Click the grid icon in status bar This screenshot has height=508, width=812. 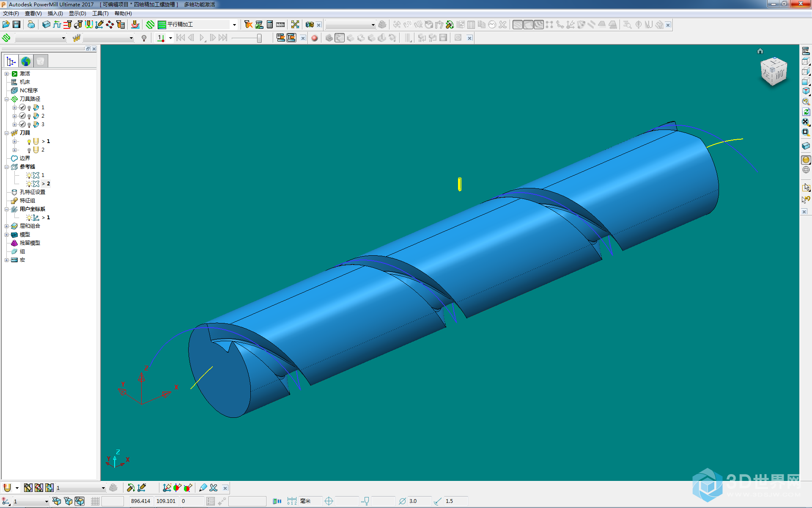pos(95,501)
